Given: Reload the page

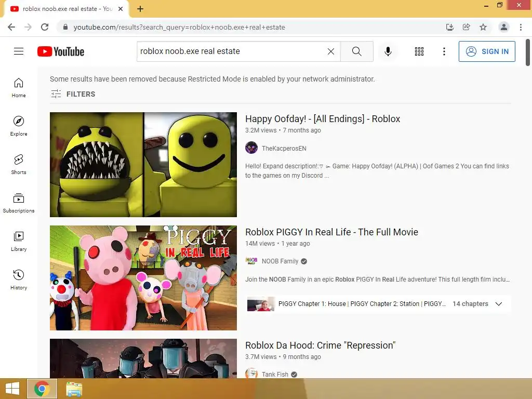Looking at the screenshot, I should [x=45, y=27].
